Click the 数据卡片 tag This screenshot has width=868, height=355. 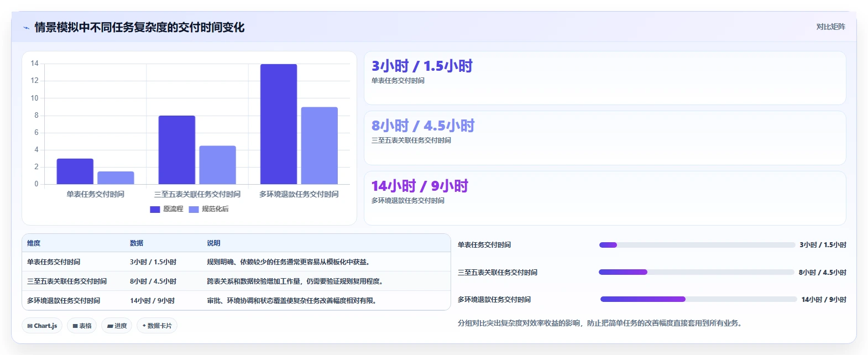(x=157, y=326)
